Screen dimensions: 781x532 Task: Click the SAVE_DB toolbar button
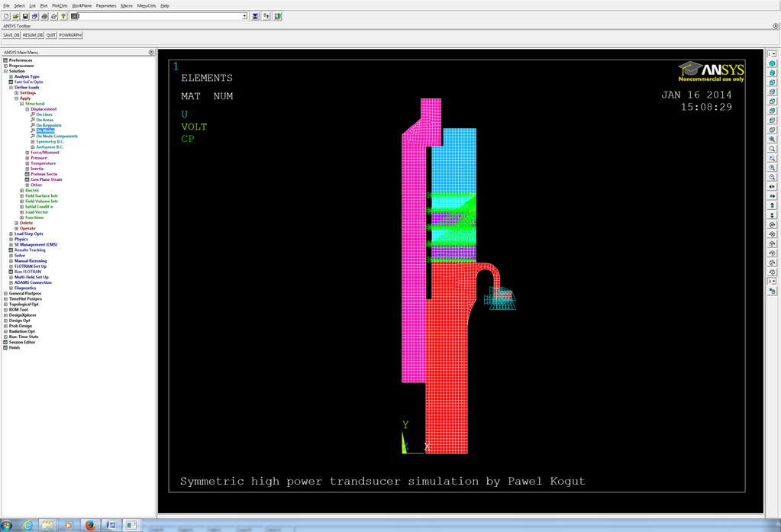click(11, 35)
